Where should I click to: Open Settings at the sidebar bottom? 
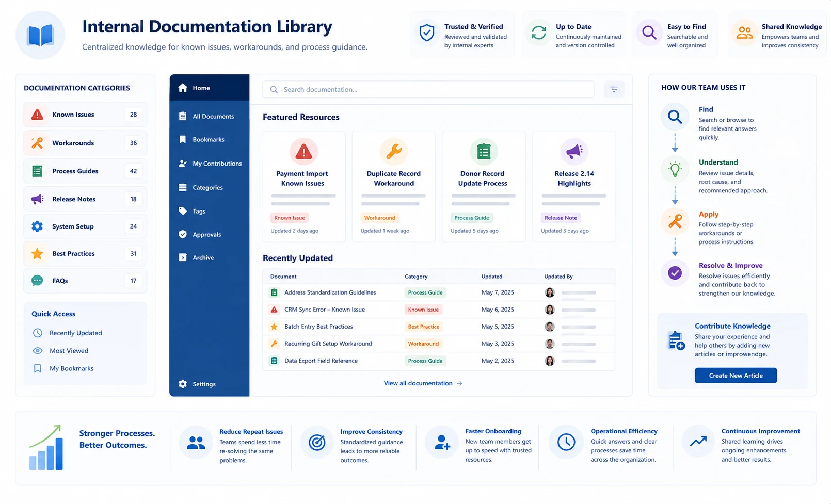coord(210,384)
